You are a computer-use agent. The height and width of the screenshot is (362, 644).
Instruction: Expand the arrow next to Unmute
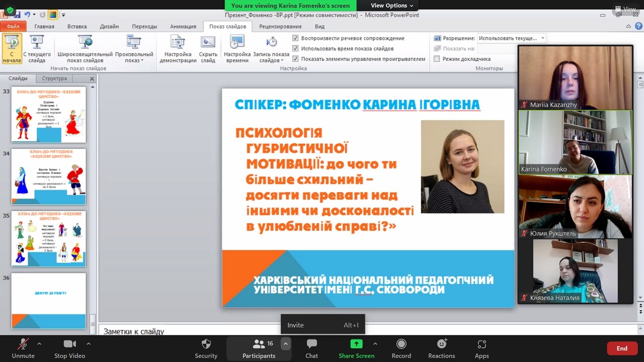[x=39, y=344]
